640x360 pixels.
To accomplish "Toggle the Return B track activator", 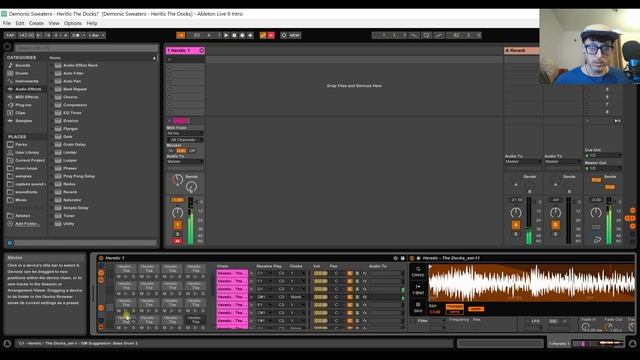I will coord(556,225).
